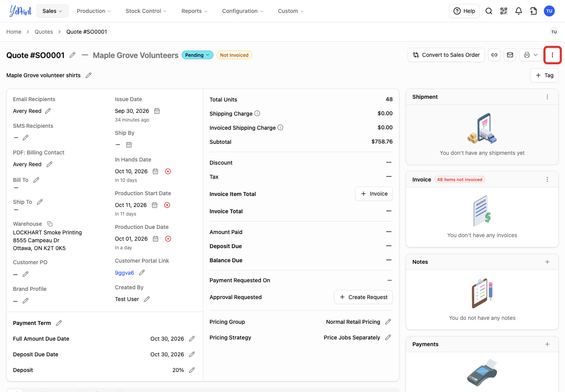This screenshot has width=565, height=392.
Task: Expand the print options dropdown
Action: tap(536, 55)
